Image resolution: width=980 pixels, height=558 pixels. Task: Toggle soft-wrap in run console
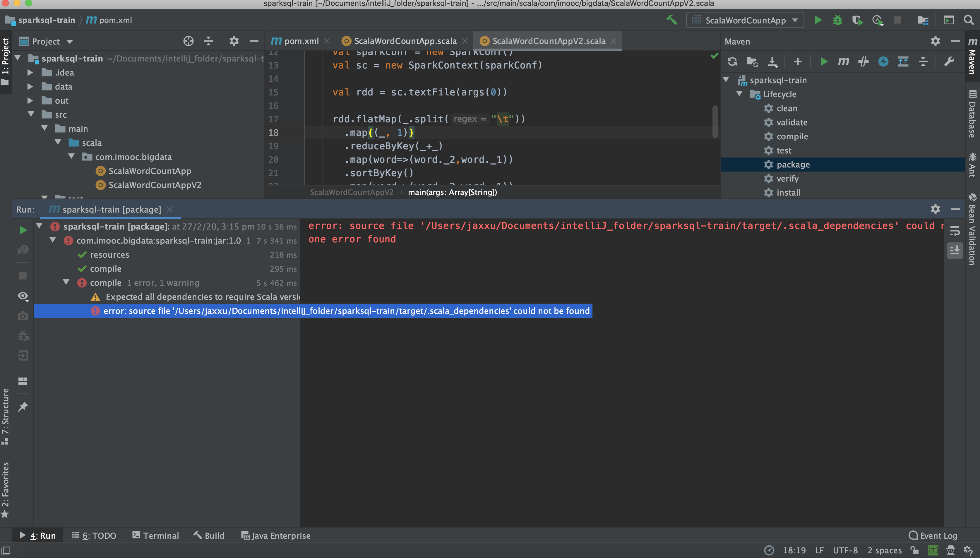pos(955,231)
